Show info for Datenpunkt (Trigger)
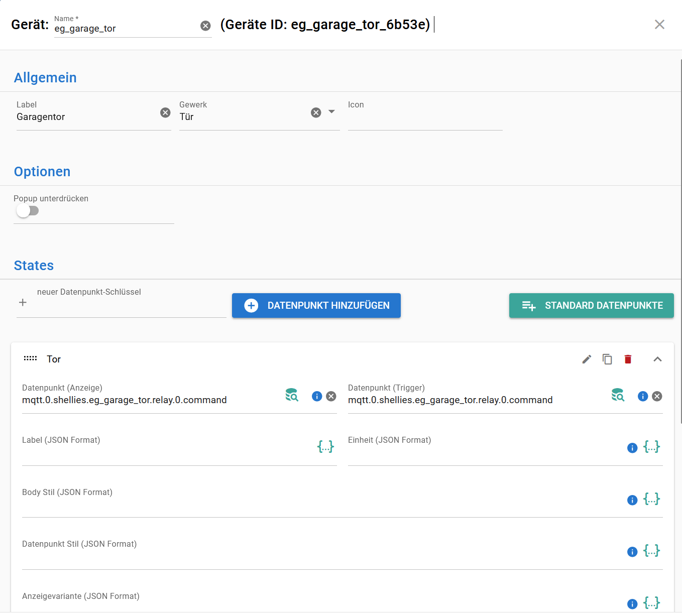This screenshot has width=682, height=616. tap(643, 396)
